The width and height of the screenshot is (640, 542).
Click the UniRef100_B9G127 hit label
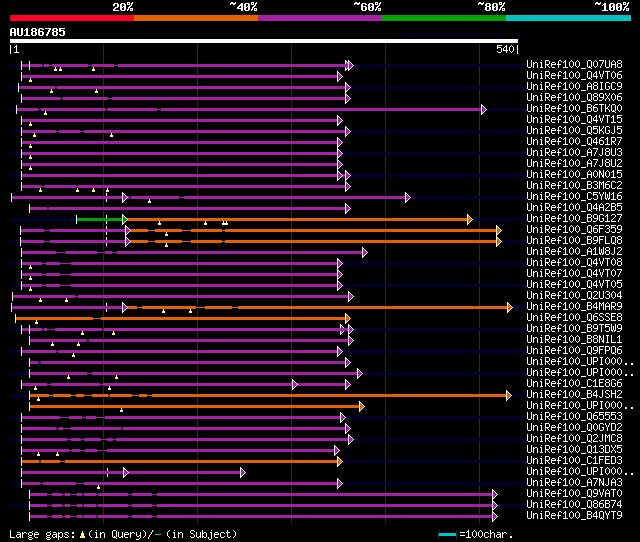574,218
